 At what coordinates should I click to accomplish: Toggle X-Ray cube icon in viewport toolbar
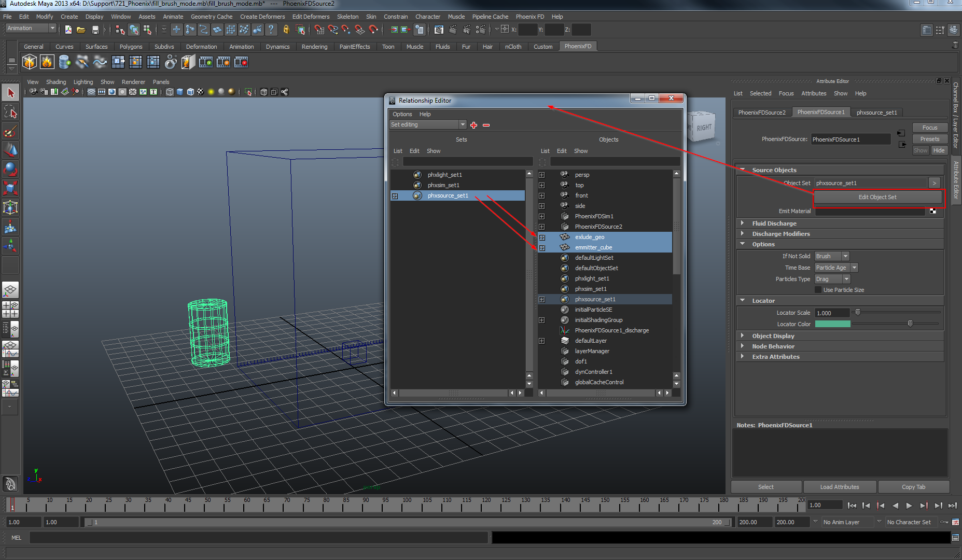(x=263, y=92)
